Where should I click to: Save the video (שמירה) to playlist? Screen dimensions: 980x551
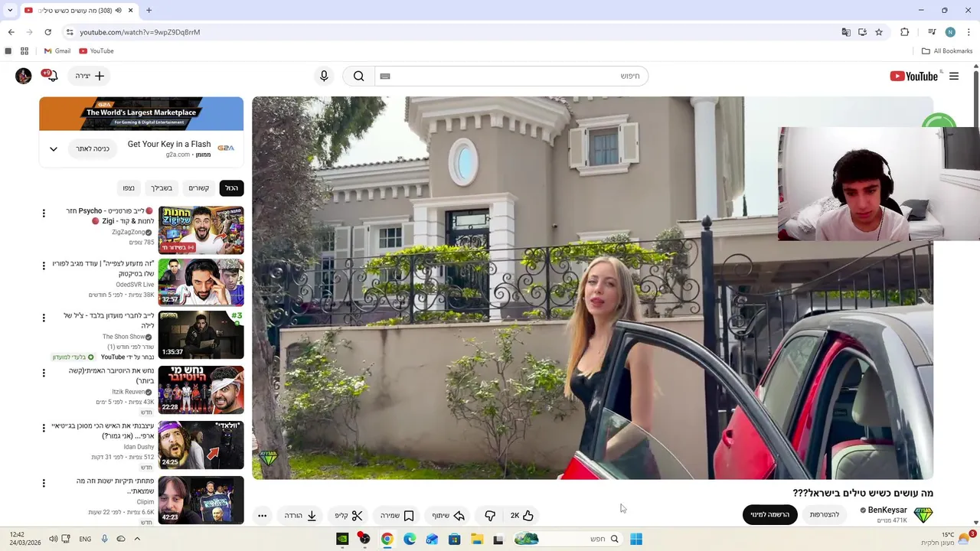[397, 516]
